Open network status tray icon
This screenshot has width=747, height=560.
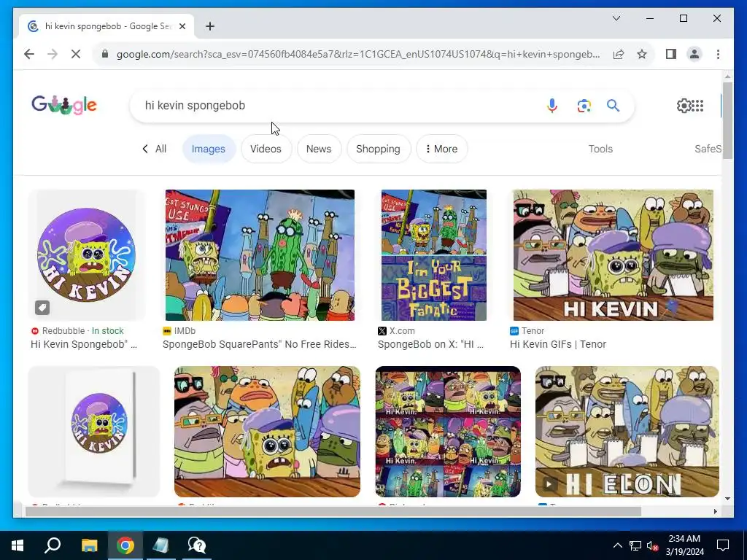tap(635, 545)
